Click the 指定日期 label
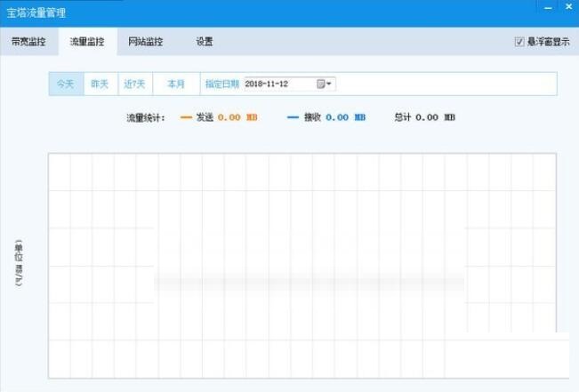Image resolution: width=579 pixels, height=392 pixels. click(x=221, y=84)
